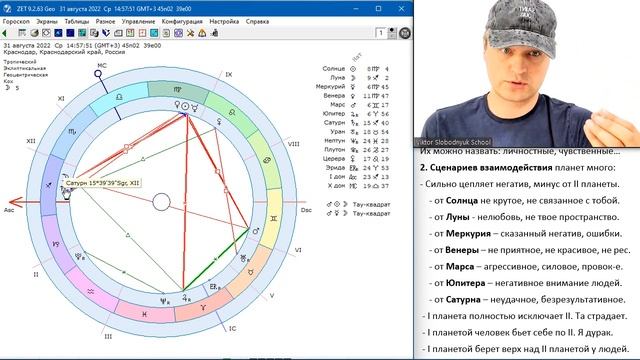Click the Libra sign segment on zodiac ring
The width and height of the screenshot is (640, 360).
tap(119, 97)
